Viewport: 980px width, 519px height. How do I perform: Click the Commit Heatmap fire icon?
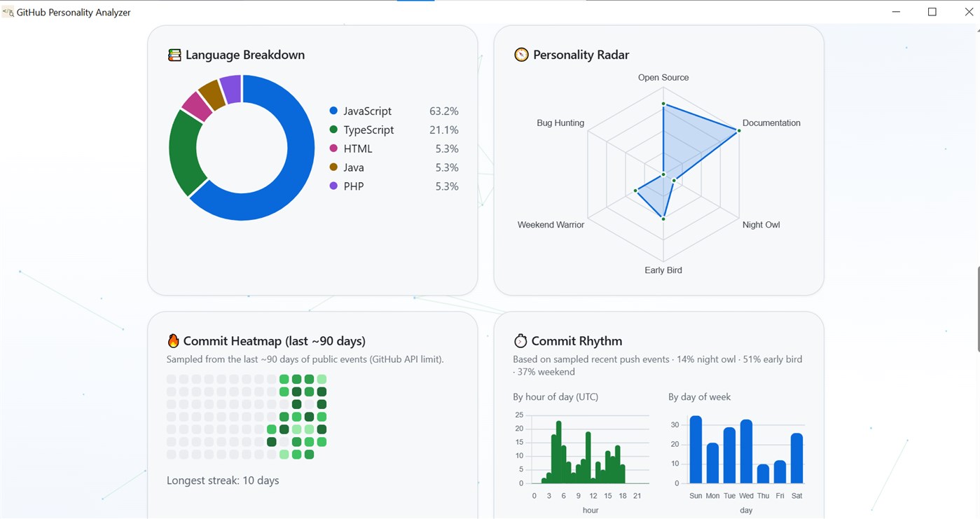pos(173,341)
